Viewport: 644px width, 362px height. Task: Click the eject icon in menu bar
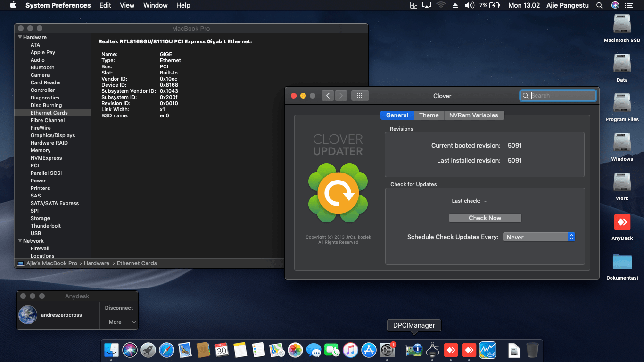(455, 5)
